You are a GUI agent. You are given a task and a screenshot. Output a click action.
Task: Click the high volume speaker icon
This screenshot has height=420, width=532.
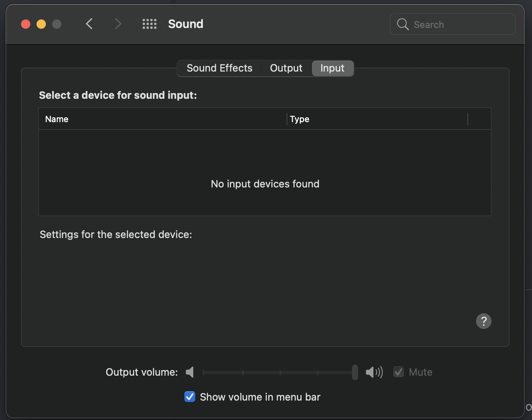pyautogui.click(x=373, y=372)
